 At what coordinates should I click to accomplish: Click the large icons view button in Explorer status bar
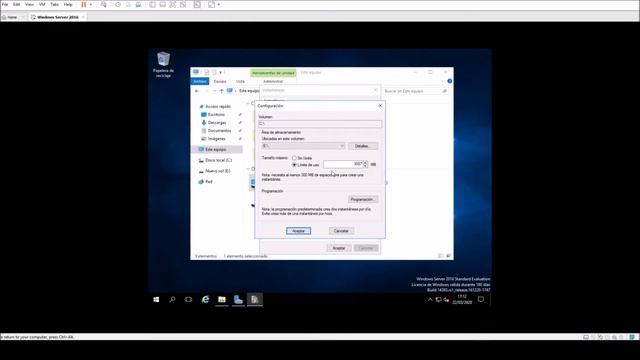449,256
